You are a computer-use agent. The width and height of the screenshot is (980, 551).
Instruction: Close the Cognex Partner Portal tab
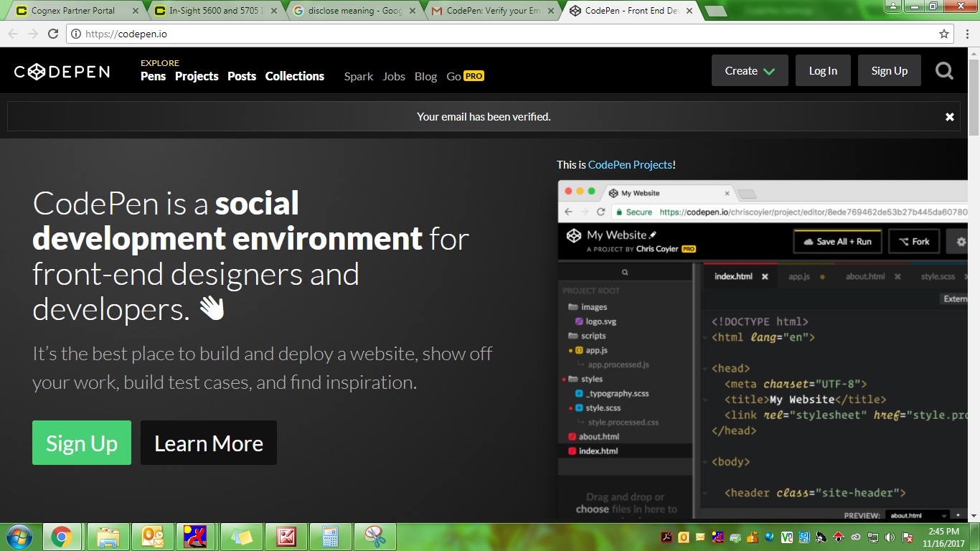point(136,11)
